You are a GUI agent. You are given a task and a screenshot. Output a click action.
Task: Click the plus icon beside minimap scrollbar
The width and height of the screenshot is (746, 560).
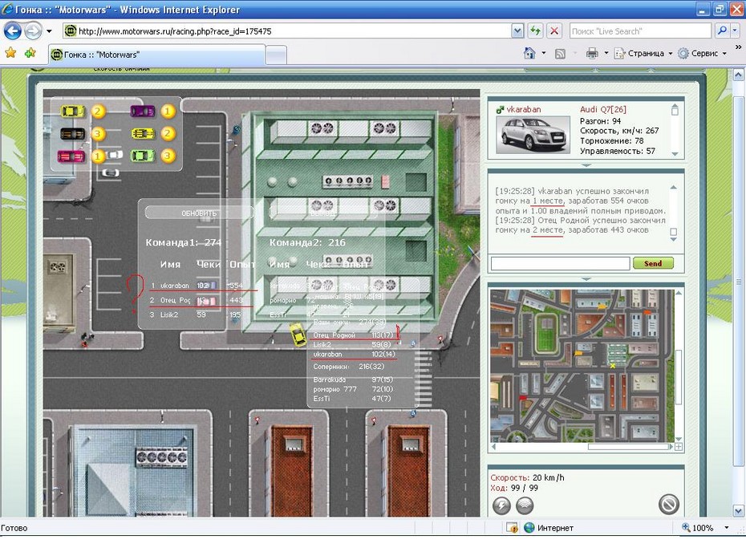pos(679,447)
